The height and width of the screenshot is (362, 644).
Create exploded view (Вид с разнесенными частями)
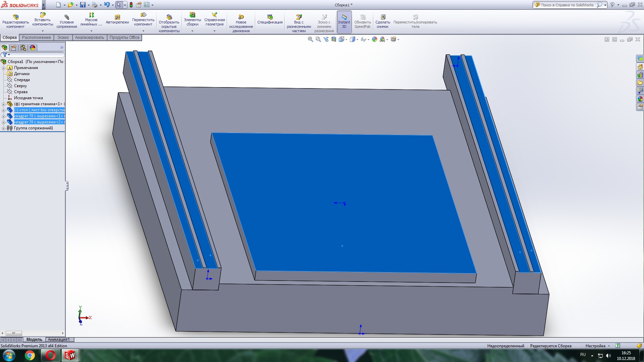click(299, 17)
